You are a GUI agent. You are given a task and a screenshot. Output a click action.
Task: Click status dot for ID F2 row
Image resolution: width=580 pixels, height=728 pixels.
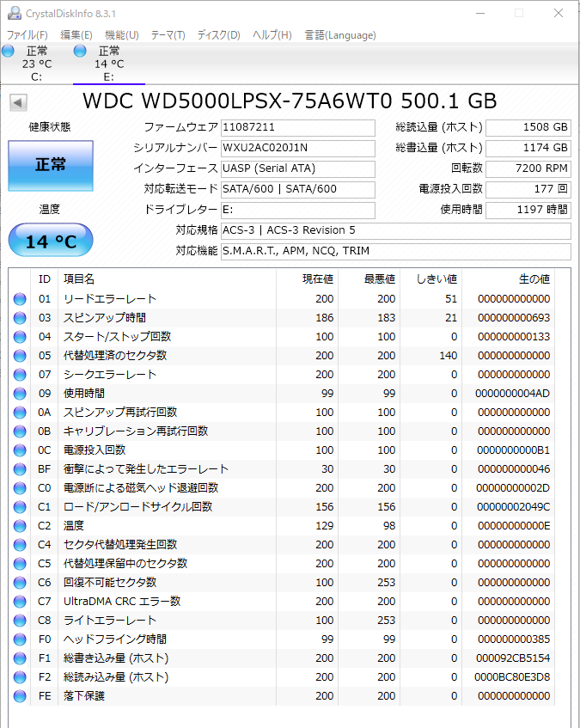tap(20, 677)
